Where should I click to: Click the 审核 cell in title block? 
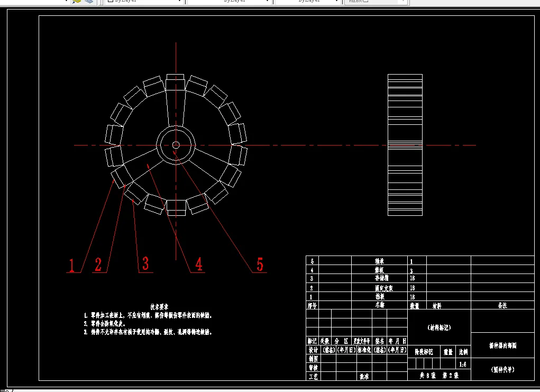313,368
